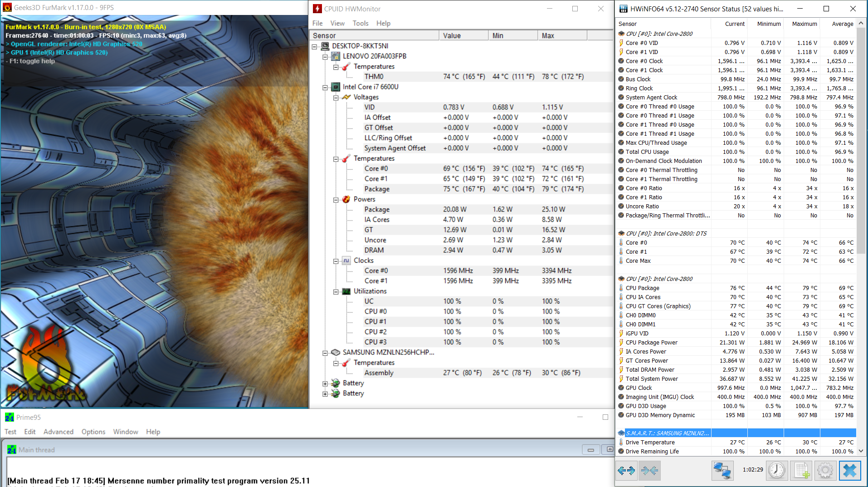This screenshot has width=868, height=487.
Task: Click the clock reset timer icon
Action: 776,471
